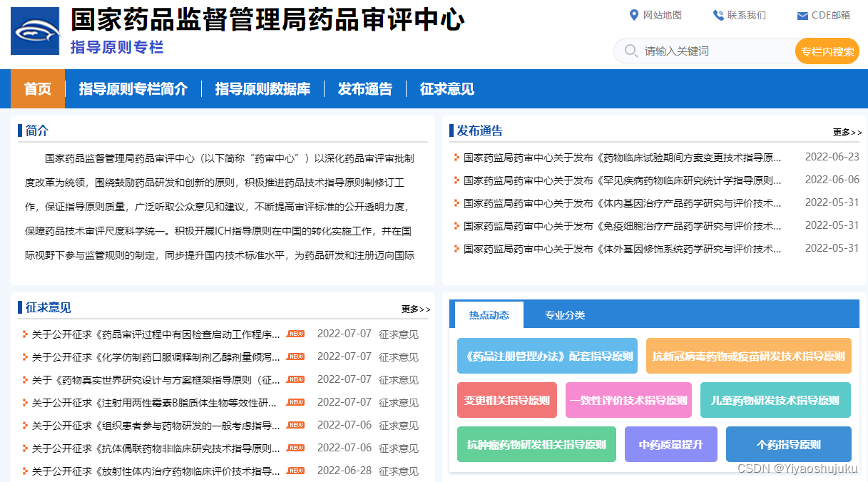Click the 网站地图 location pin icon

(633, 15)
